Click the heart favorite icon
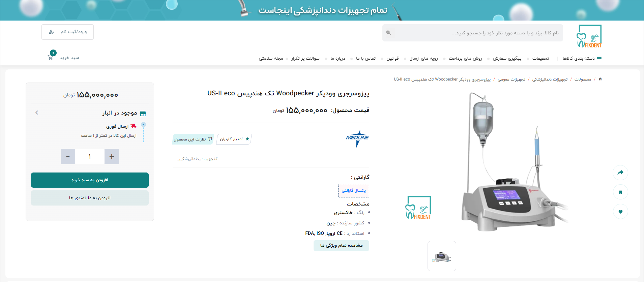644x282 pixels. 620,212
